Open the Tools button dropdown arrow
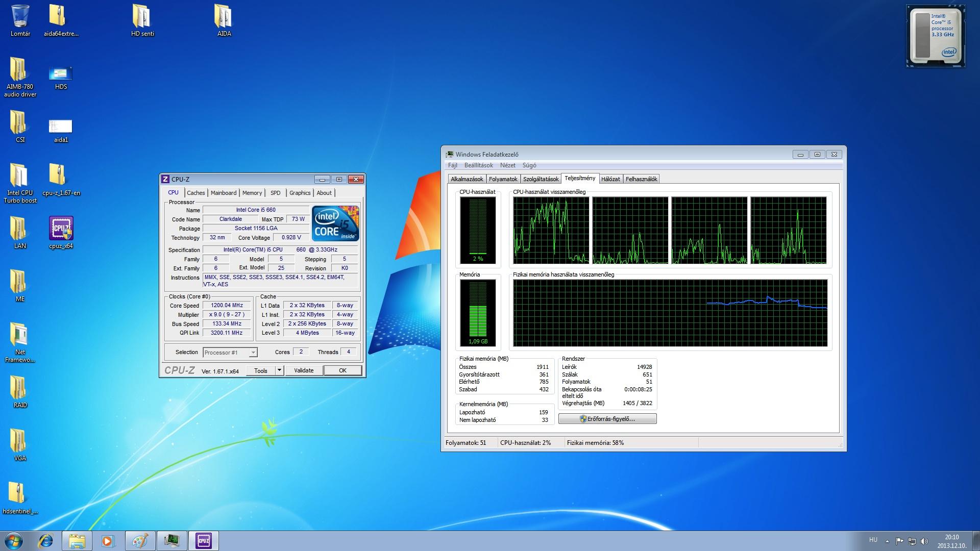 click(x=279, y=370)
